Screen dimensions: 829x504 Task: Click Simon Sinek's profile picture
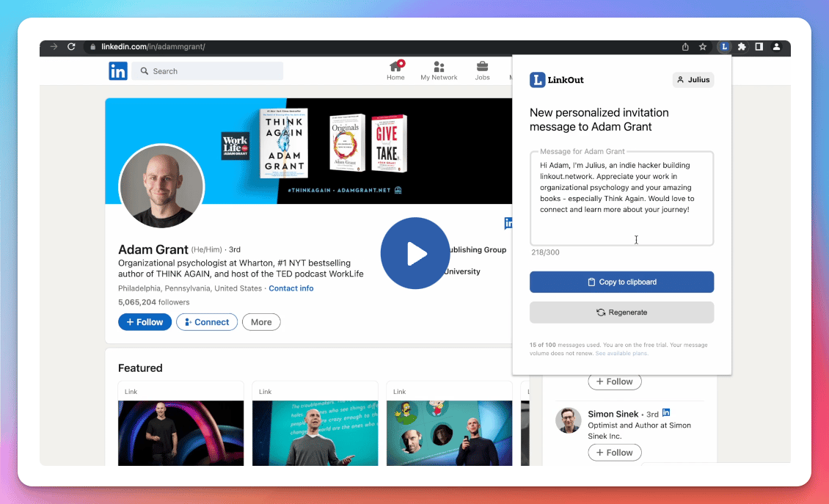(569, 420)
